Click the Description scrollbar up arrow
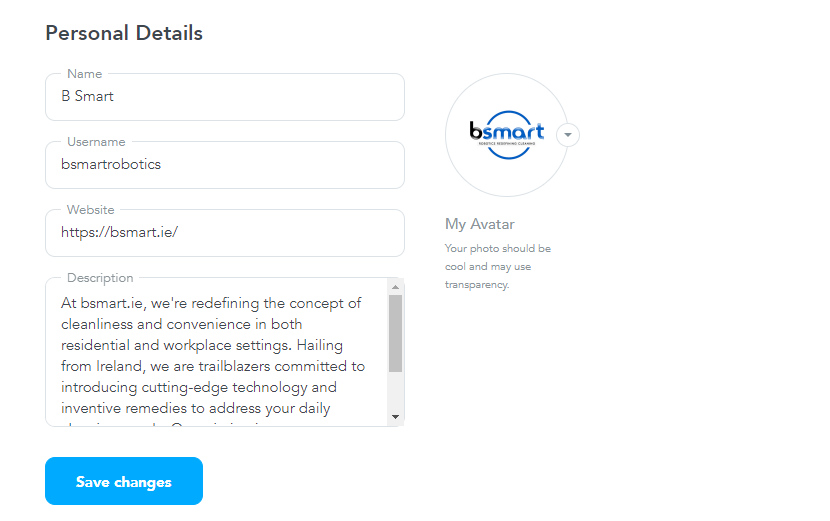Viewport: 830px width, 521px height. [x=395, y=286]
